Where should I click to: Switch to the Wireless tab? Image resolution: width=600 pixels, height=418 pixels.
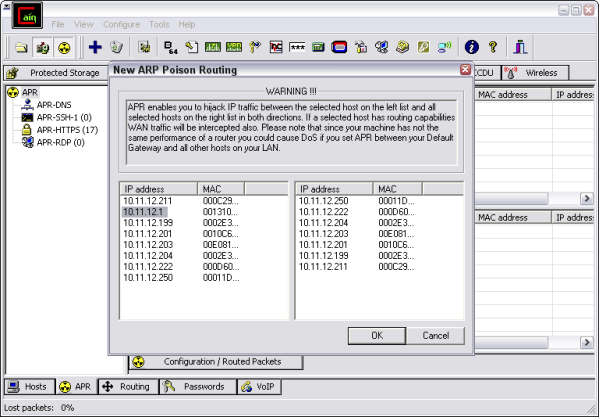[535, 73]
